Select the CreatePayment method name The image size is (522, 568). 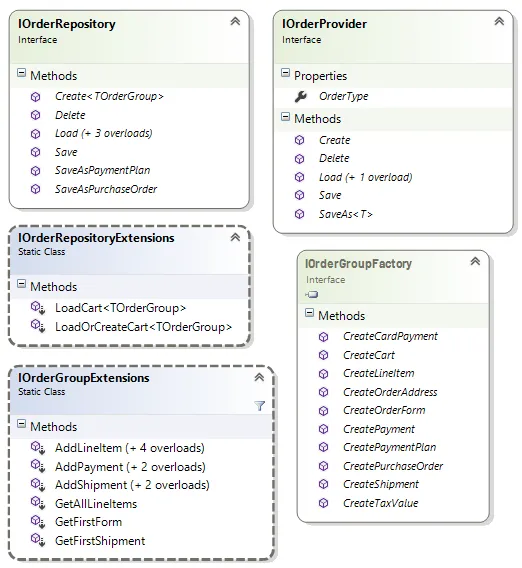coord(379,429)
